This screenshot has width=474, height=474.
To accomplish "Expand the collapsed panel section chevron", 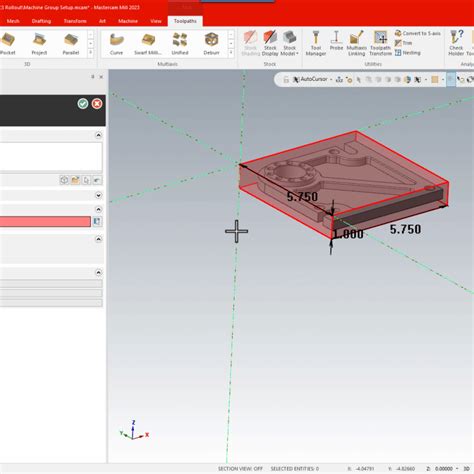I will pyautogui.click(x=98, y=195).
